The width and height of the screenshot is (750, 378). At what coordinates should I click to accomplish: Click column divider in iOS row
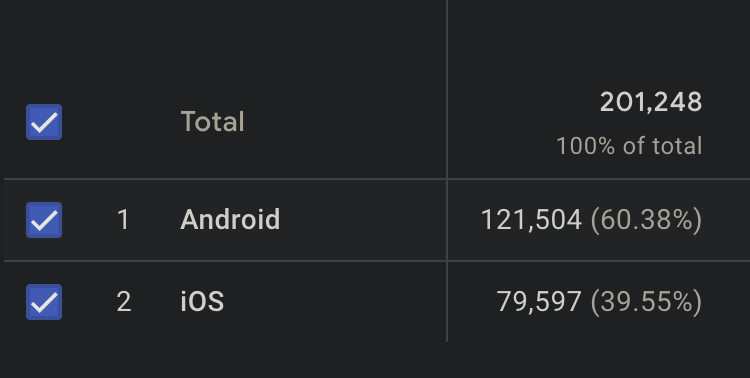447,302
